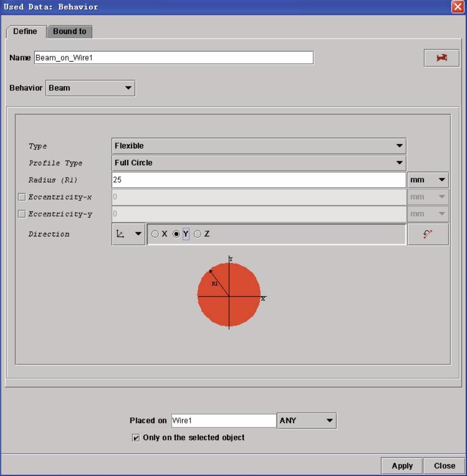The width and height of the screenshot is (467, 476).
Task: Select the Z direction radio button
Action: 197,234
